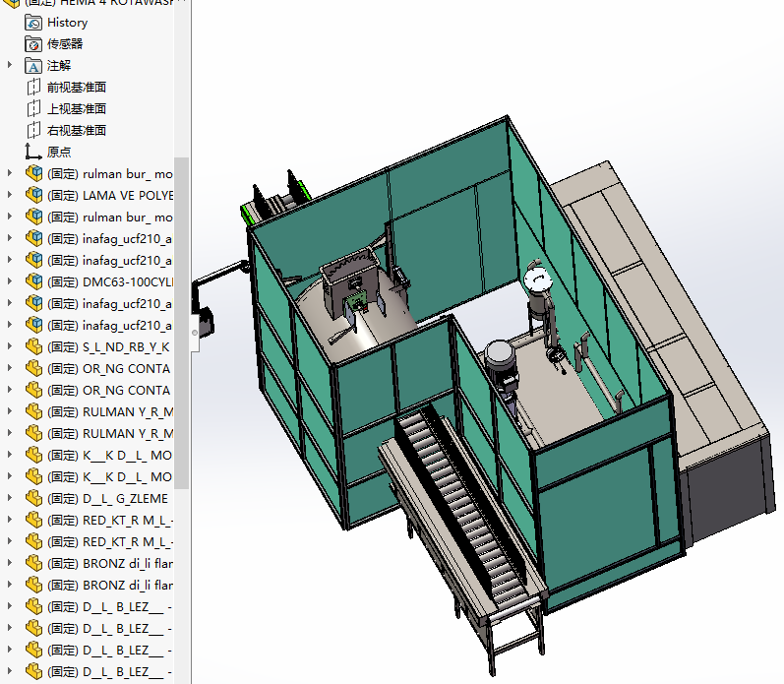This screenshot has height=684, width=784.
Task: Select the 传感器 sensors folder icon
Action: (33, 44)
